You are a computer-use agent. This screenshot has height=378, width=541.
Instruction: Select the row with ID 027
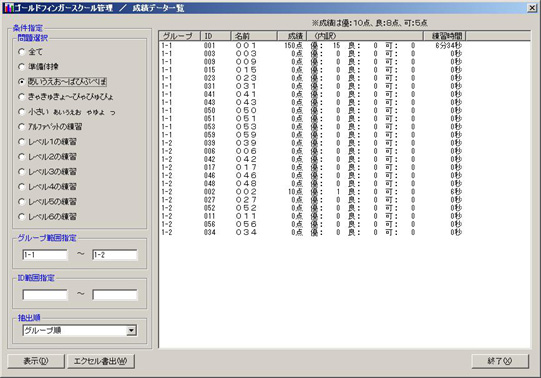tap(312, 200)
